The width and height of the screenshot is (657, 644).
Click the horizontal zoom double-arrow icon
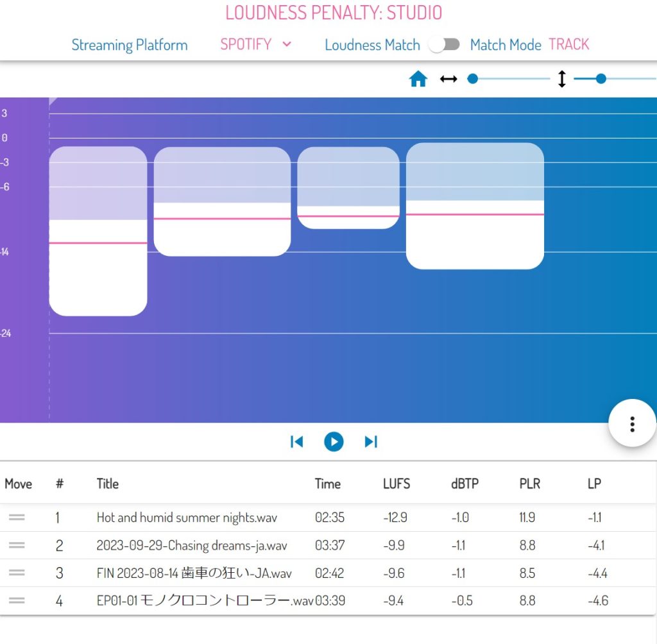(448, 80)
